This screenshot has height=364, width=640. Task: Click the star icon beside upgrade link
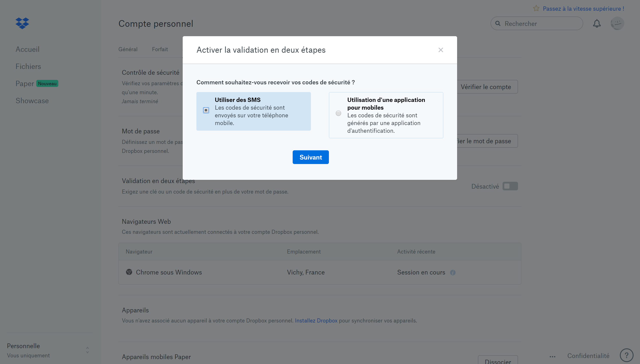[x=536, y=8]
